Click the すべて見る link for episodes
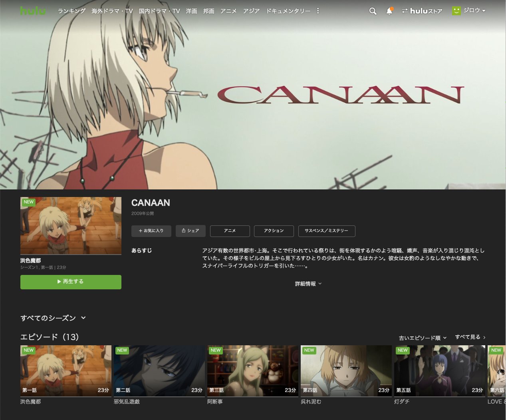506x420 pixels. [x=469, y=337]
